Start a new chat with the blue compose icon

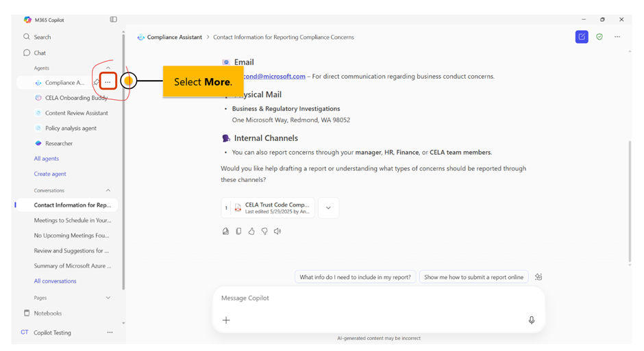click(x=582, y=37)
